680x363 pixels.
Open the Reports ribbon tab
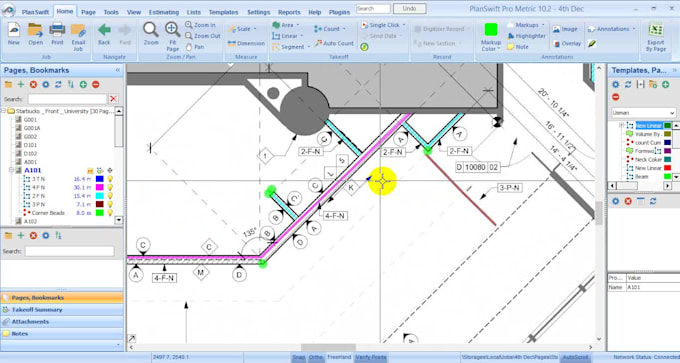[289, 12]
